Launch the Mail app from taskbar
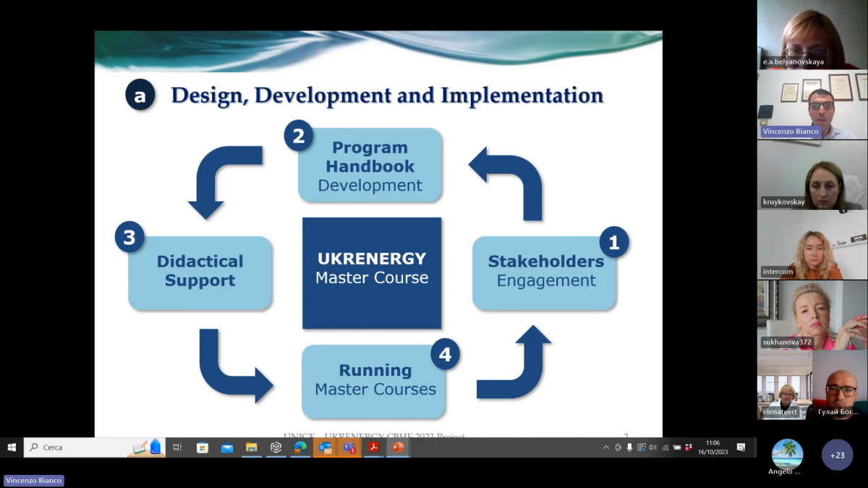868x488 pixels. click(x=227, y=447)
